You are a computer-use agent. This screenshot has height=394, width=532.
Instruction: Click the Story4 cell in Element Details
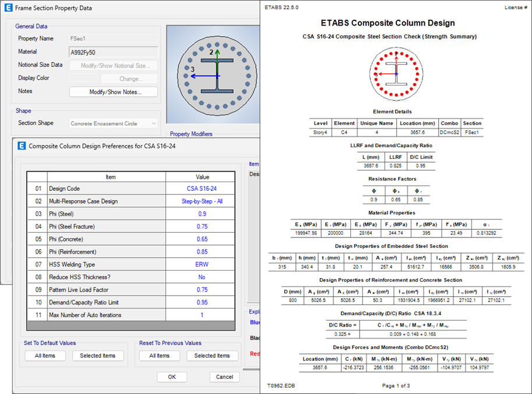click(x=320, y=133)
